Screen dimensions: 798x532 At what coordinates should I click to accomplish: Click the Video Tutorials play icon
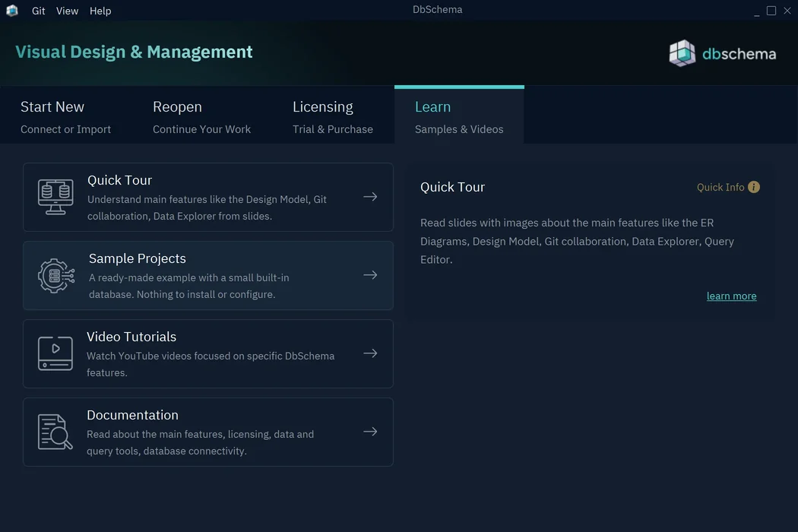[55, 353]
